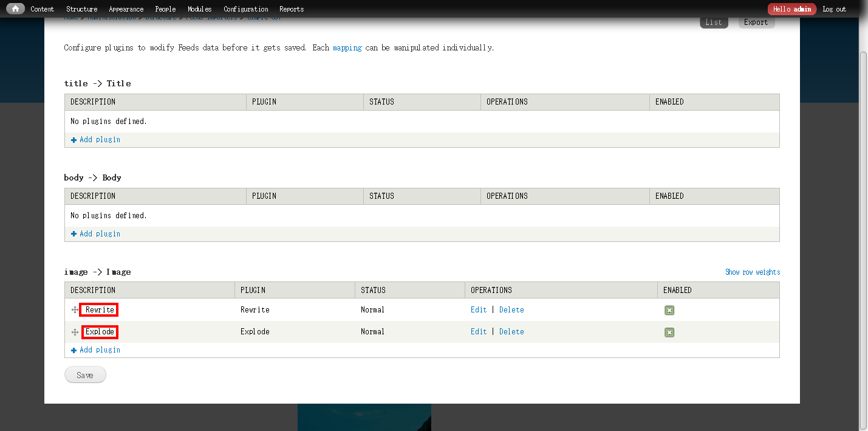Switch to the Export tab
The image size is (868, 431).
(x=756, y=22)
